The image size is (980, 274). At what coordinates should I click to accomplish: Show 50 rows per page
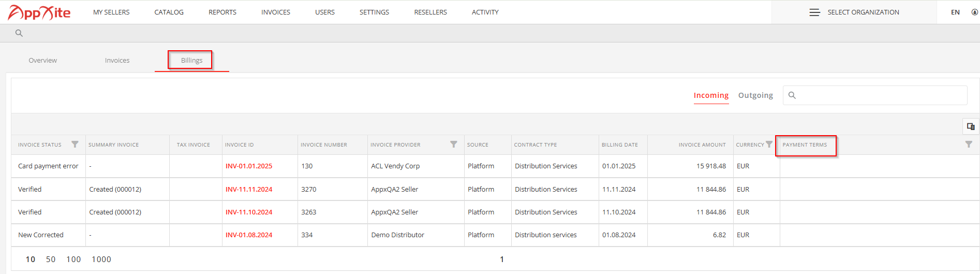point(51,259)
